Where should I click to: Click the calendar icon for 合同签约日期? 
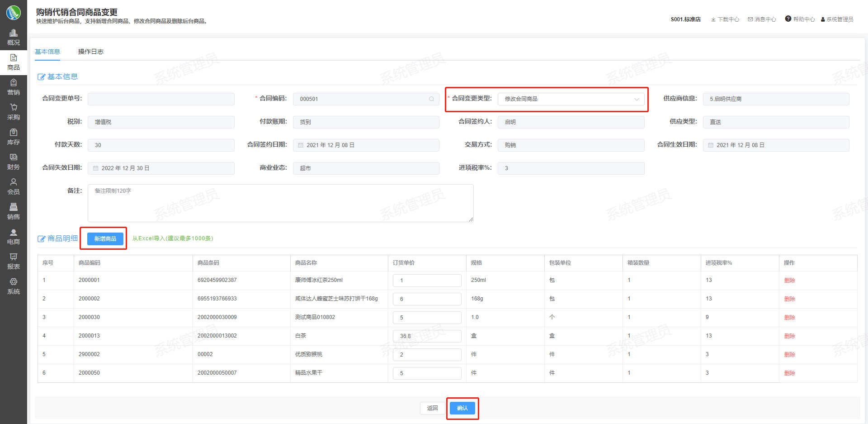(x=301, y=145)
